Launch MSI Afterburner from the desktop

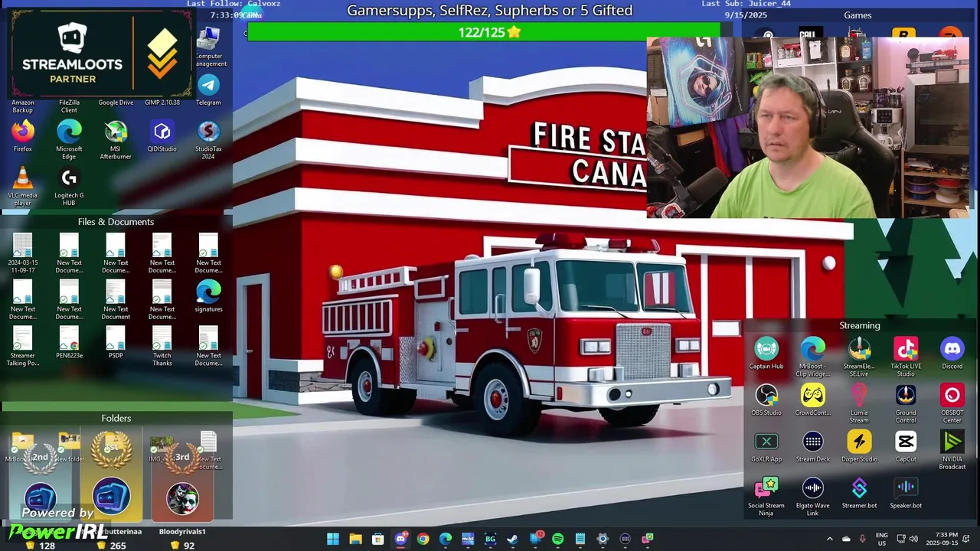[x=116, y=139]
